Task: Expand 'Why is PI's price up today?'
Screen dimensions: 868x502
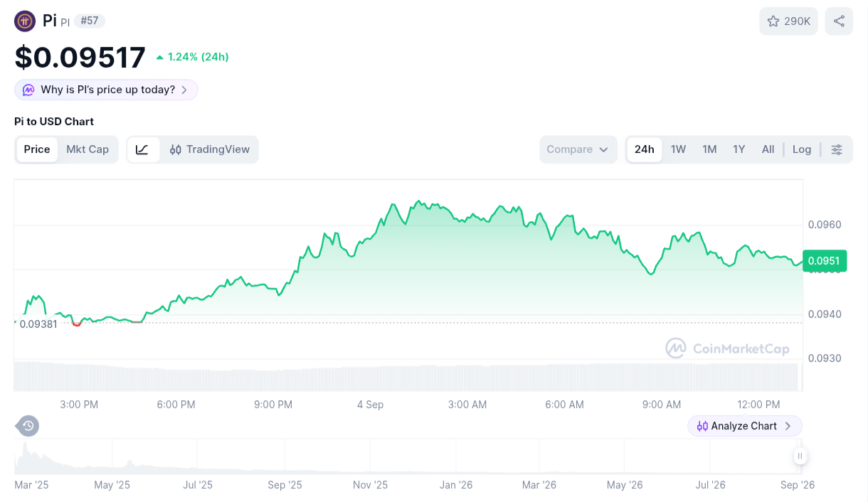Action: tap(106, 90)
